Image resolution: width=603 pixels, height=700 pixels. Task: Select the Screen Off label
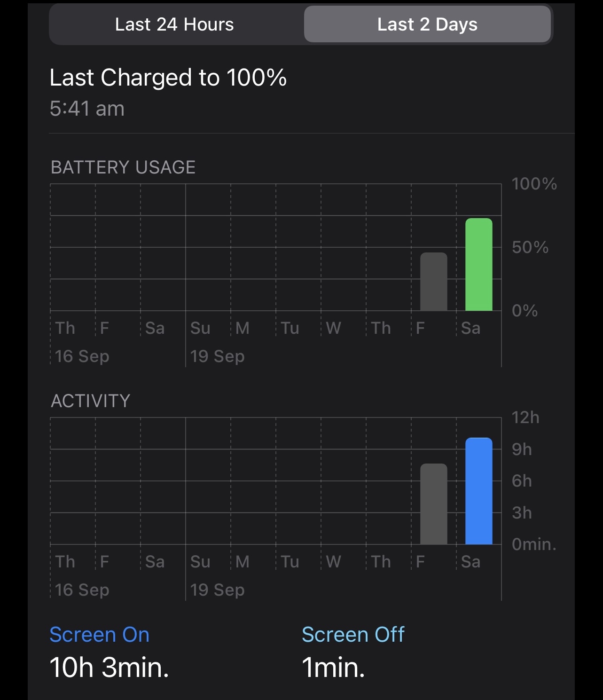click(353, 635)
